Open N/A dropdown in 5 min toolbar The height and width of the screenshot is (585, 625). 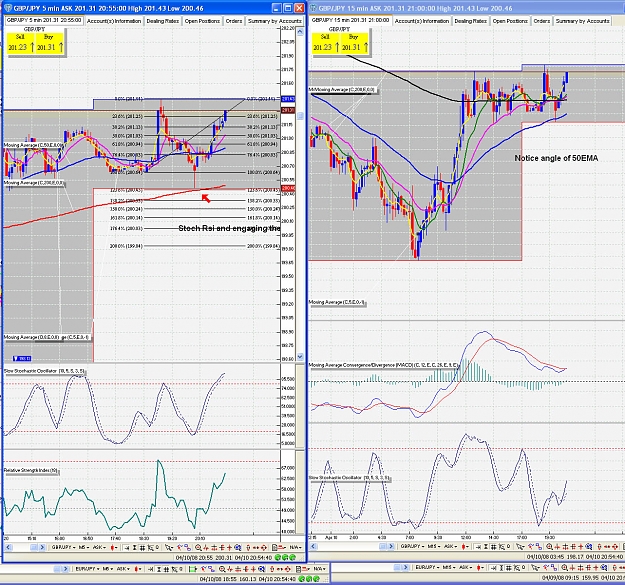click(x=296, y=548)
